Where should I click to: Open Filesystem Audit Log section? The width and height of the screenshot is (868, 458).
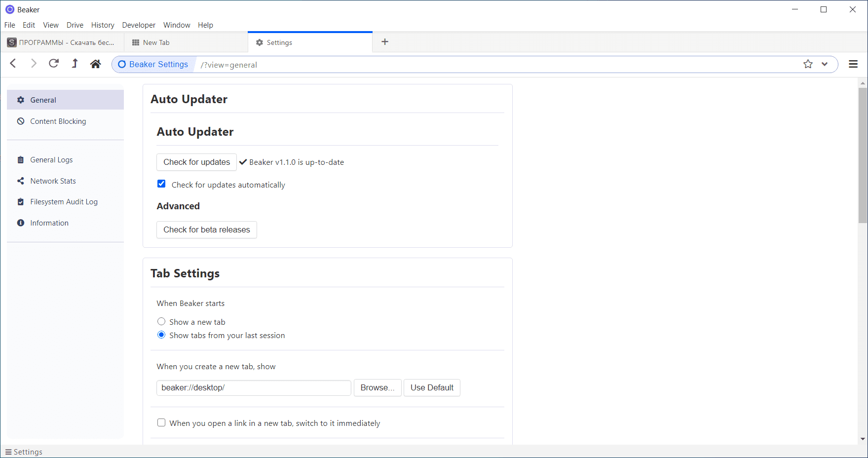coord(65,202)
